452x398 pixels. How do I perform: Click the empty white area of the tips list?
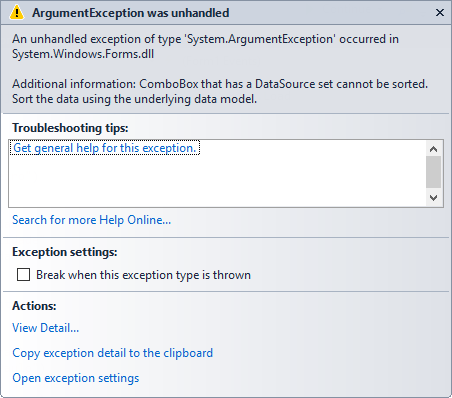217,182
